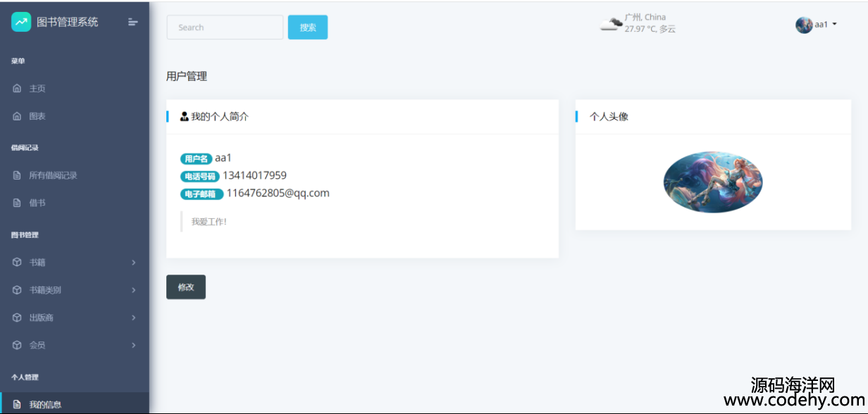This screenshot has width=868, height=414.
Task: Toggle the sidebar collapse hamburger icon
Action: coord(132,23)
